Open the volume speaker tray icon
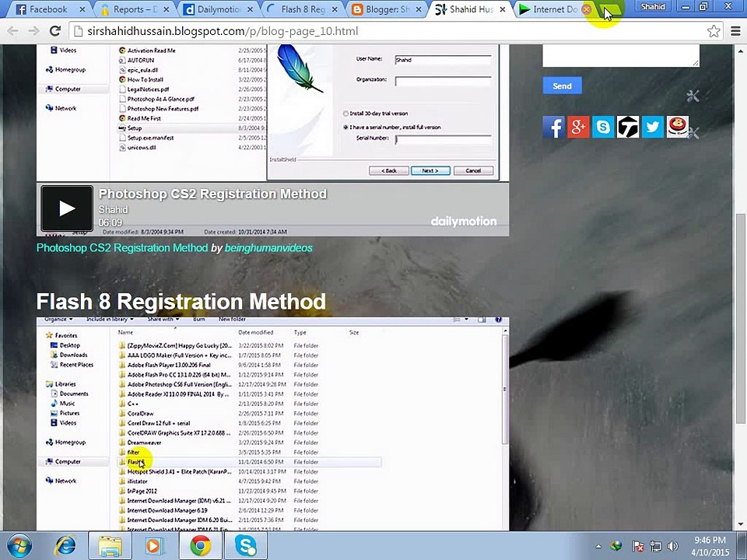Screen dimensions: 747x560 coord(672,546)
